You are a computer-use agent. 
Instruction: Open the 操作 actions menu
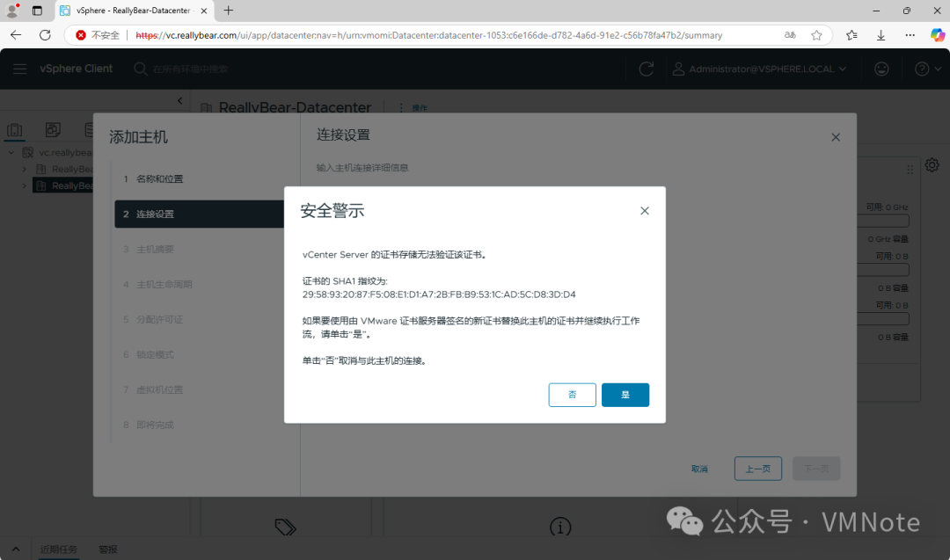pos(413,108)
